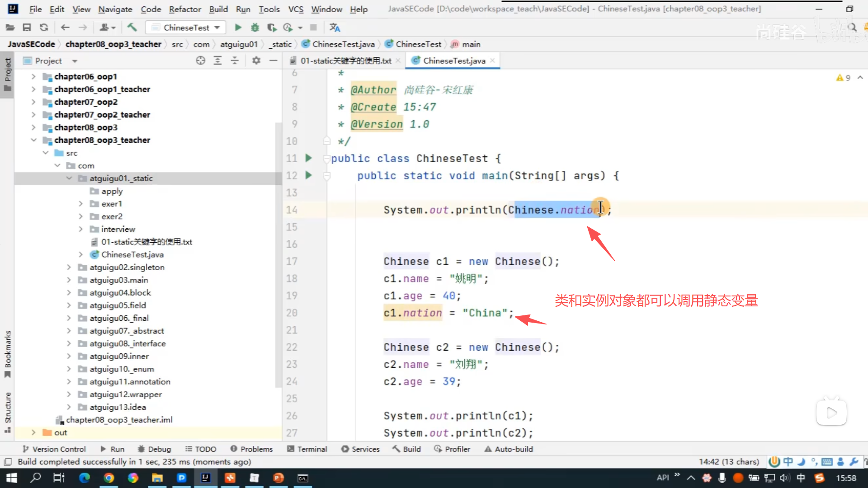Click the Build project hammer icon

tap(132, 28)
